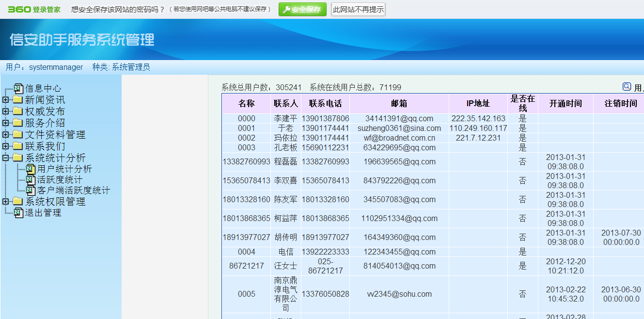Click the 退出管理 page icon
The height and width of the screenshot is (319, 644).
click(18, 212)
